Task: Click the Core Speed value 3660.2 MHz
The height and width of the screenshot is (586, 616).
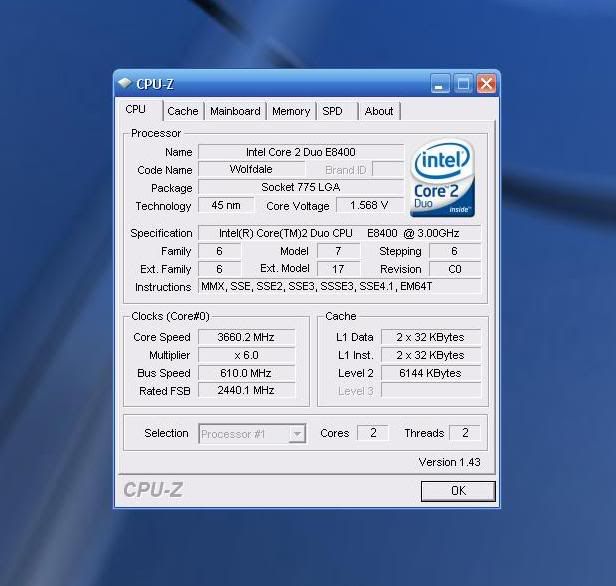Action: pos(246,337)
